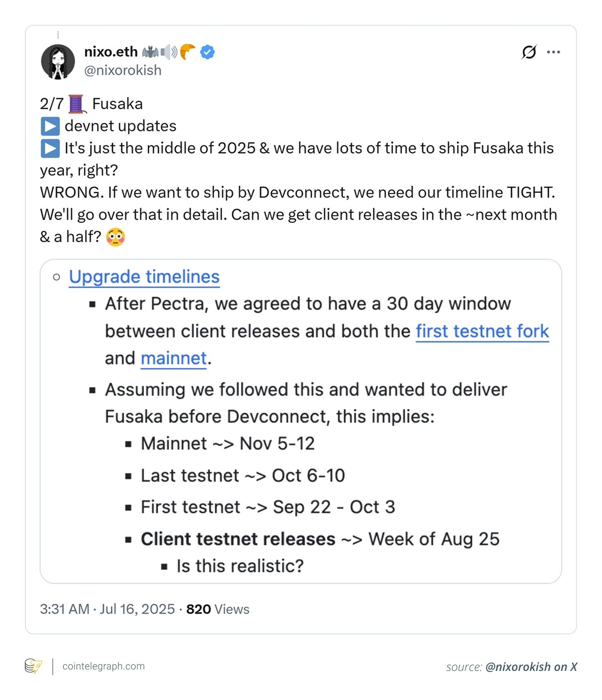Open the 'Upgrade timelines' link
This screenshot has height=700, width=602.
pos(144,277)
